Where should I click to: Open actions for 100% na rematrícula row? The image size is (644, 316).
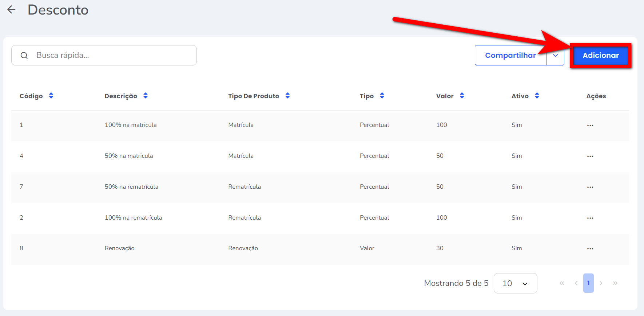coord(590,218)
